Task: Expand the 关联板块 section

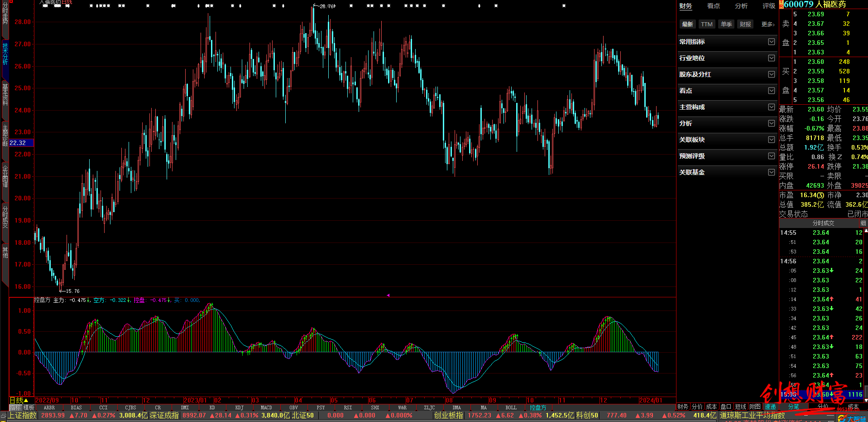Action: [x=727, y=140]
